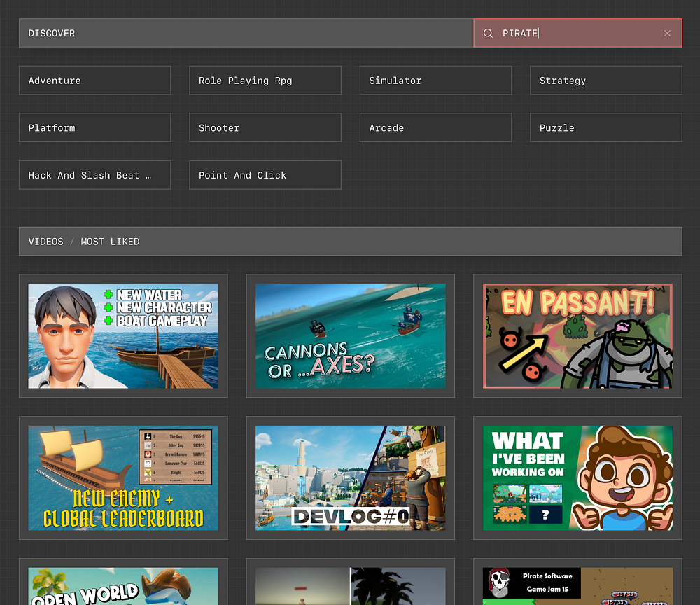
Task: Open the Arcade genre
Action: 435,127
